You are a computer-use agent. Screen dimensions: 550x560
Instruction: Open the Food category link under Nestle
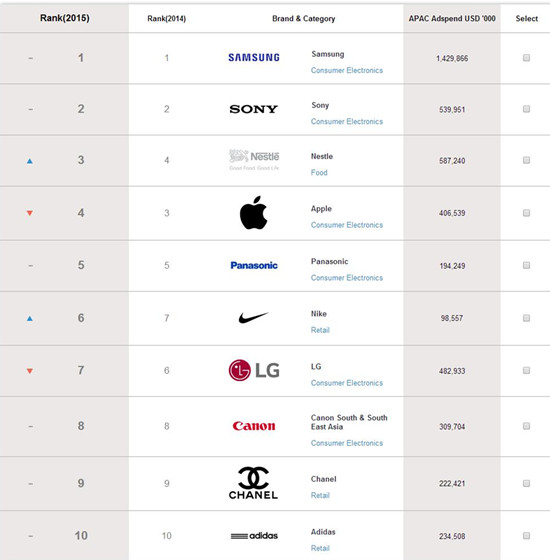click(319, 172)
